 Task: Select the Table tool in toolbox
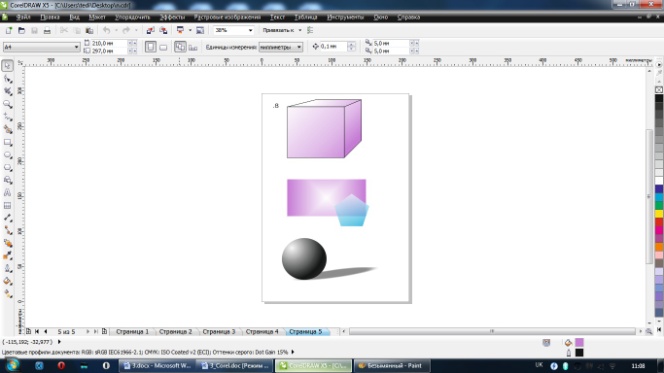(x=8, y=205)
